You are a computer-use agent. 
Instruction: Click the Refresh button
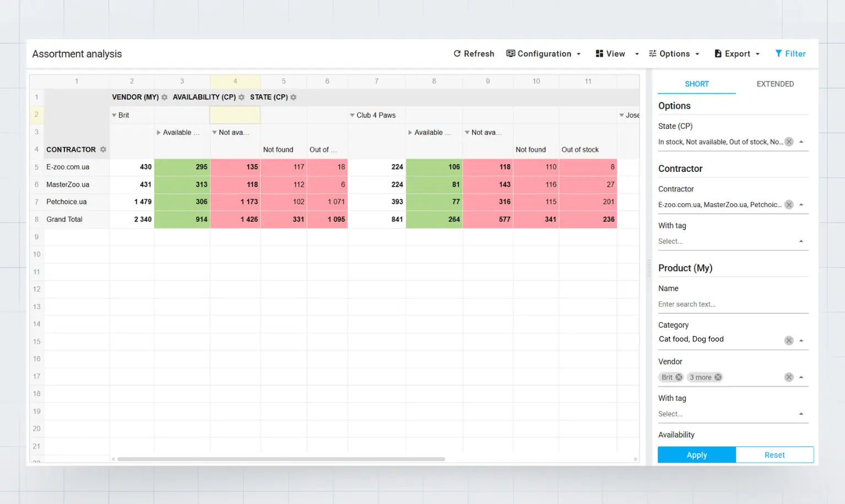474,54
